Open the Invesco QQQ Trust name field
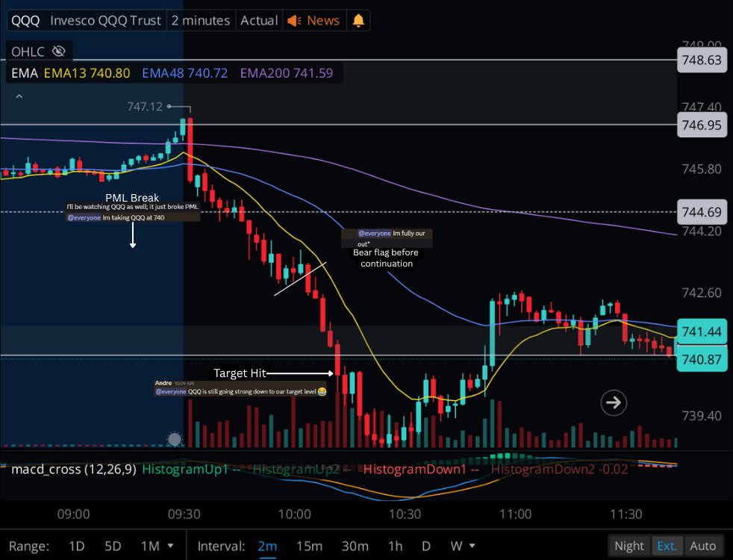The height and width of the screenshot is (560, 733). (x=105, y=21)
